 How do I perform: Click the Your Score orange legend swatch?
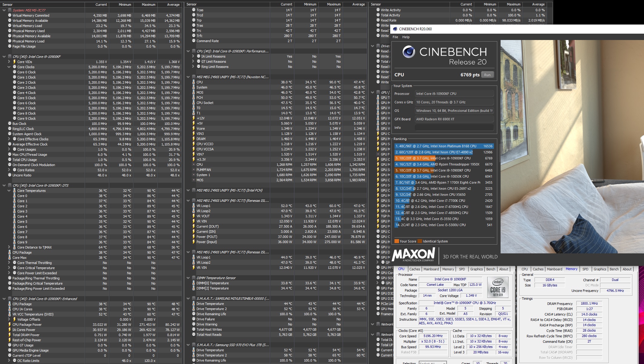pos(397,241)
